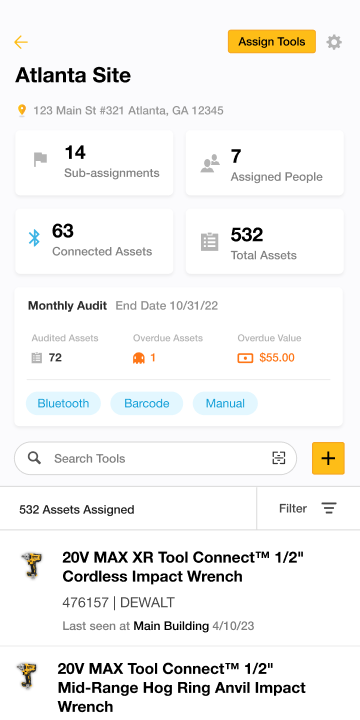Image resolution: width=360 pixels, height=720 pixels.
Task: Tap the orange overdue value $55.00
Action: 277,358
